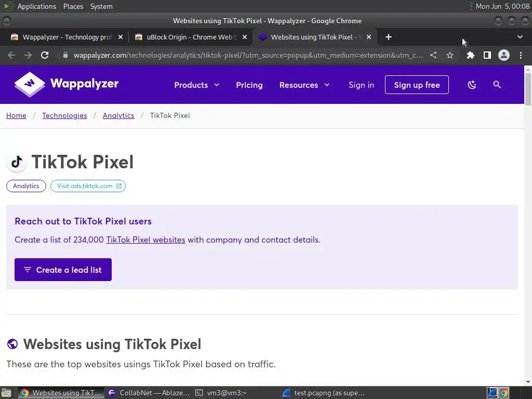Expand the tab search chevron
Viewport: 532px width, 399px height.
[520, 37]
